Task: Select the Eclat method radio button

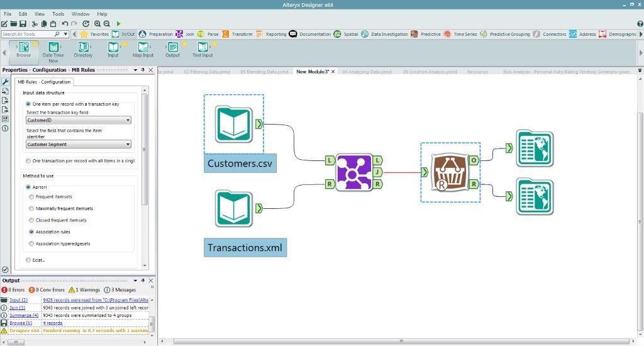Action: coord(28,260)
